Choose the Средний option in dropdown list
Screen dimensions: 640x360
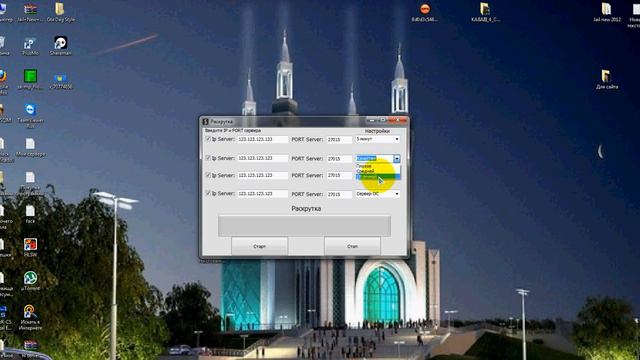[378, 171]
